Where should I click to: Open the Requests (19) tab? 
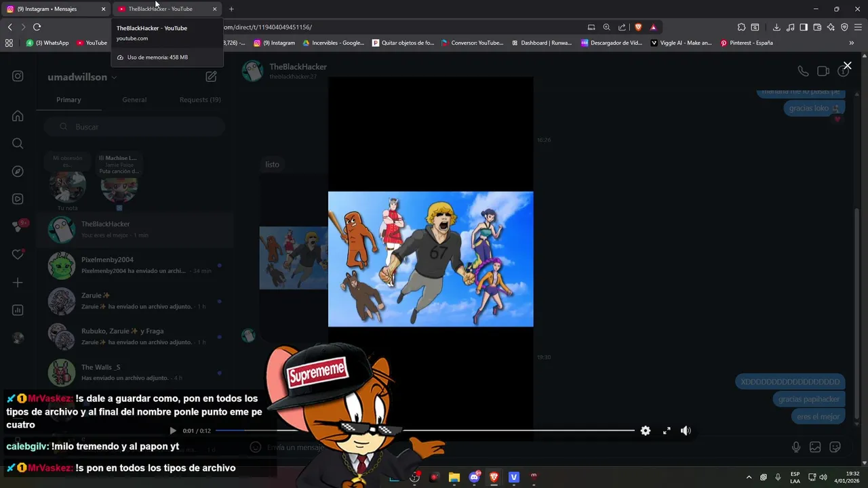pos(200,100)
